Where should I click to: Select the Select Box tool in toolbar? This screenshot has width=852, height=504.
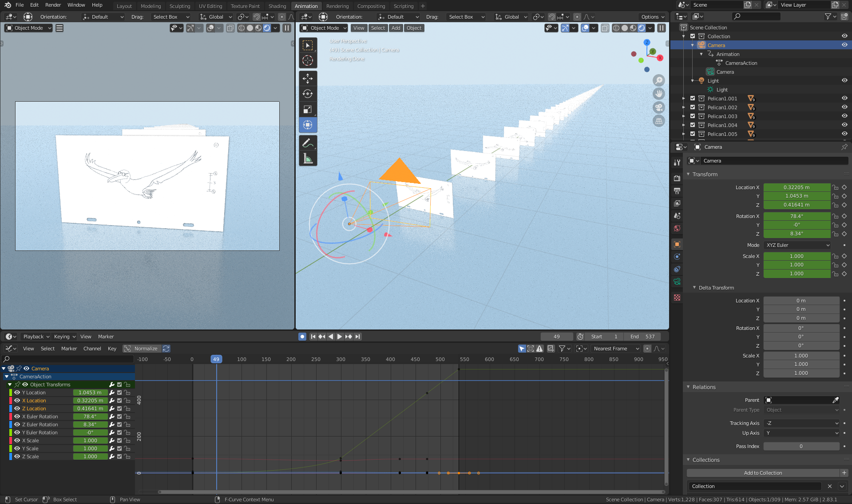(308, 45)
